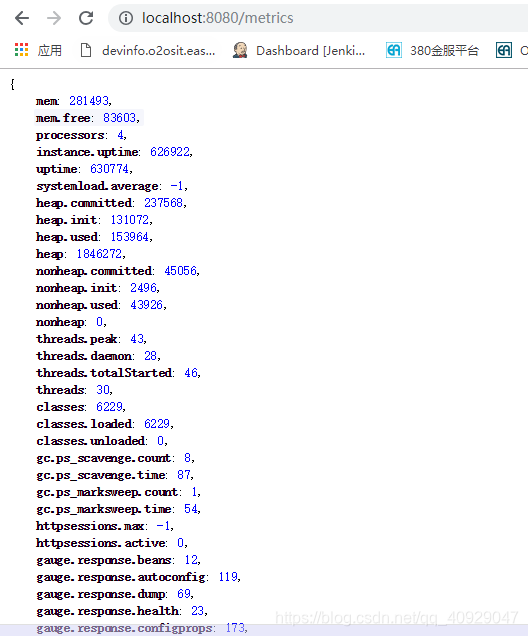Reload the metrics page

coord(86,18)
